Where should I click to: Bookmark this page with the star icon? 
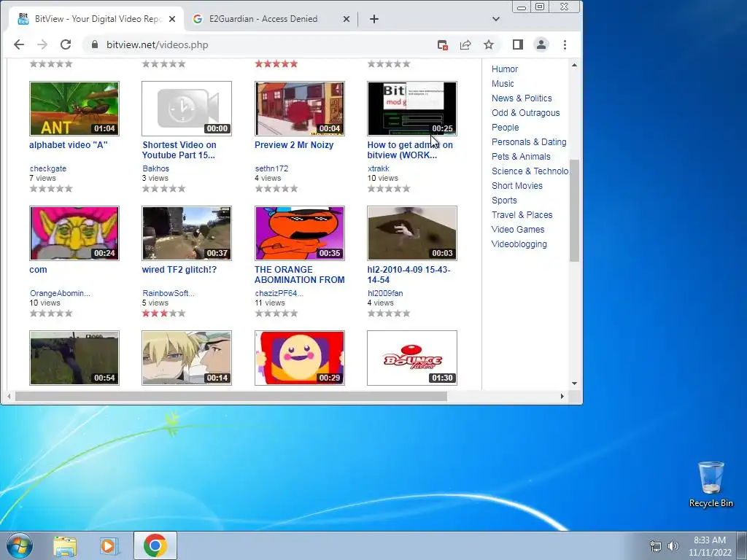(489, 44)
